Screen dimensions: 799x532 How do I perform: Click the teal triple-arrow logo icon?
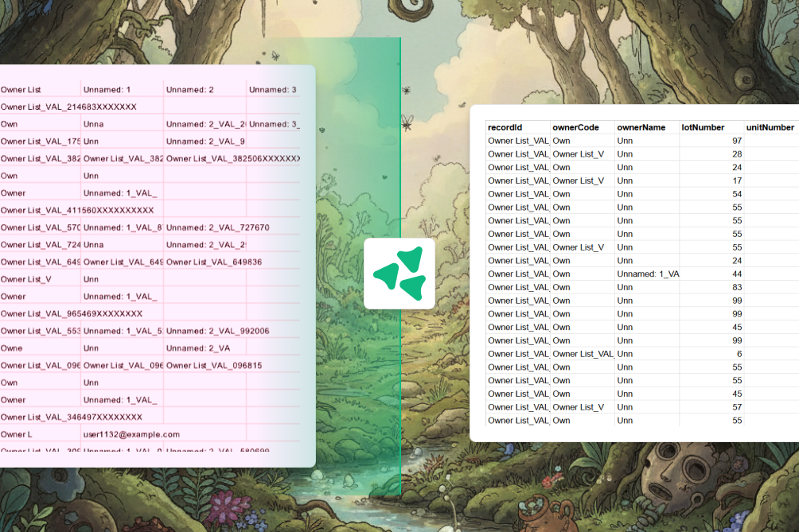[399, 274]
